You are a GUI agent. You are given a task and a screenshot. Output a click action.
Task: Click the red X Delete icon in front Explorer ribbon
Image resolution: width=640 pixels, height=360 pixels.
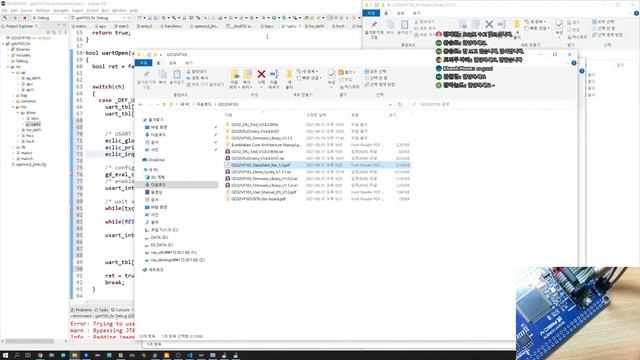coord(261,74)
